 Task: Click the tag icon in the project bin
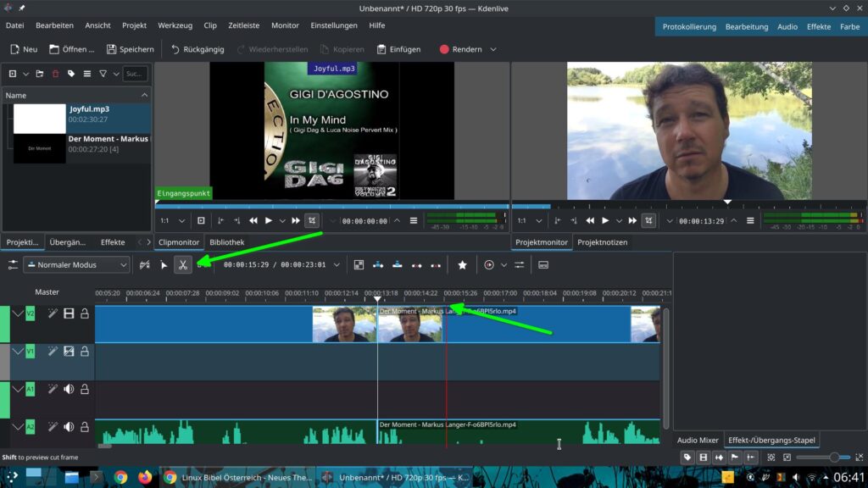tap(71, 74)
